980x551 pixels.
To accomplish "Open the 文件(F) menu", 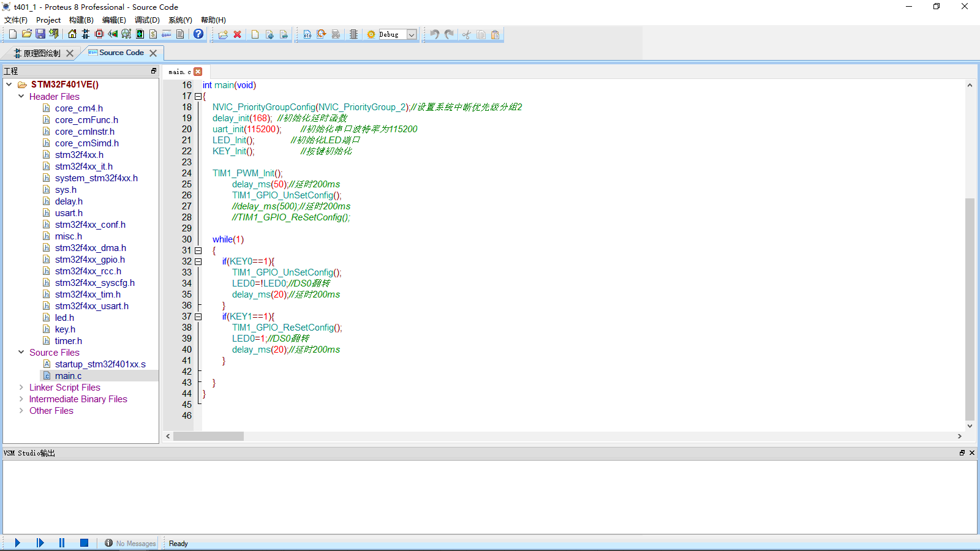I will pos(16,20).
